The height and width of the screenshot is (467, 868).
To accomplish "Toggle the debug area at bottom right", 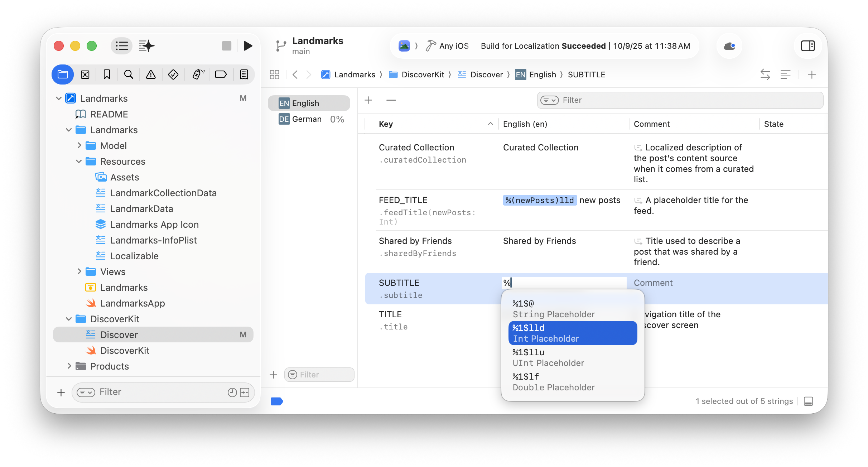I will tap(809, 401).
